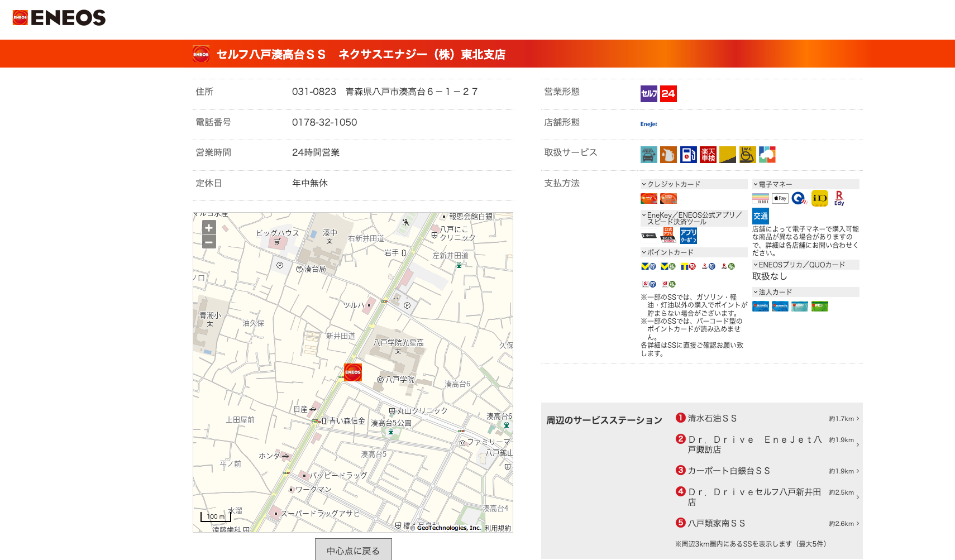Click the address 青森県八戸市湊高台６−１−２７
Screen dimensions: 955x560
click(412, 92)
